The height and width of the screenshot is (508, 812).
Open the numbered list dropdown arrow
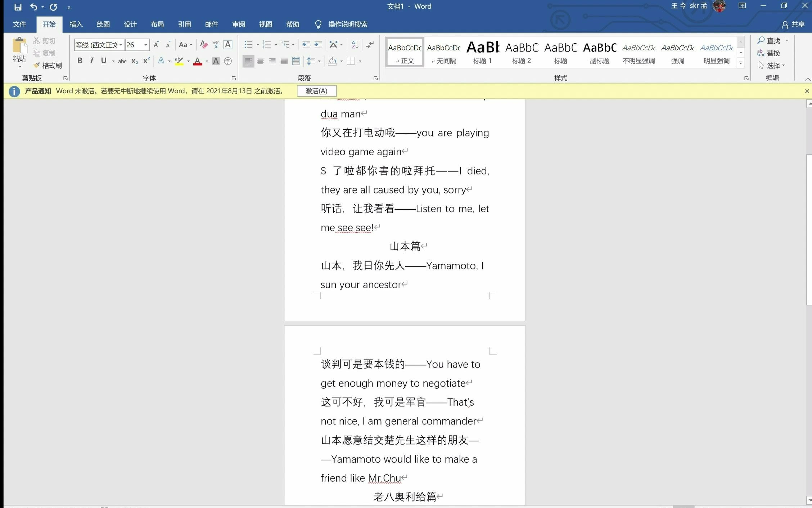[276, 45]
